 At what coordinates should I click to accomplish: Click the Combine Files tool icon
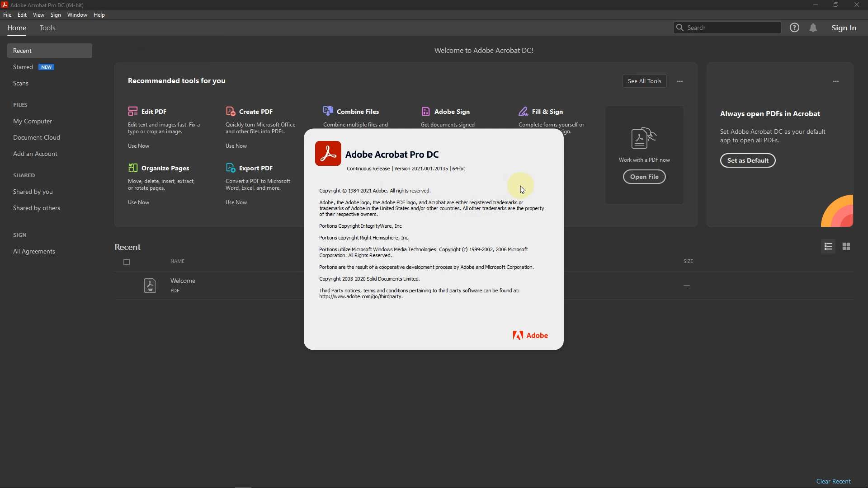click(x=328, y=111)
